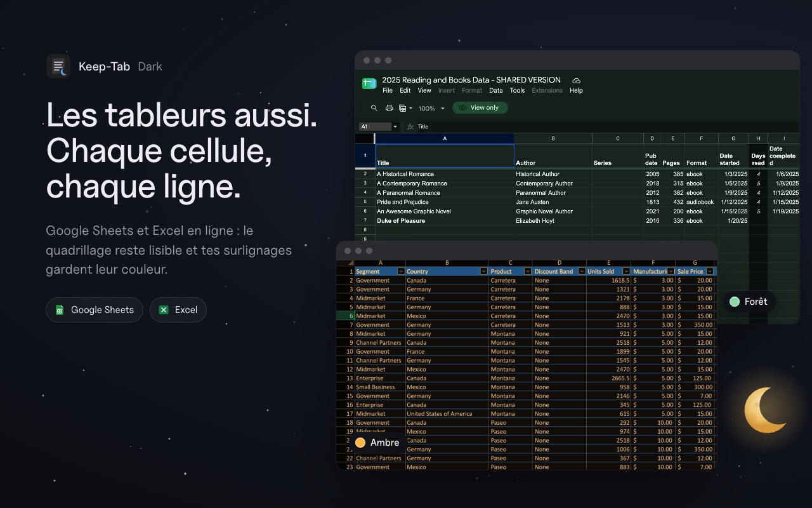Click the crescent moon icon
Viewport: 812px width, 508px height.
point(766,410)
